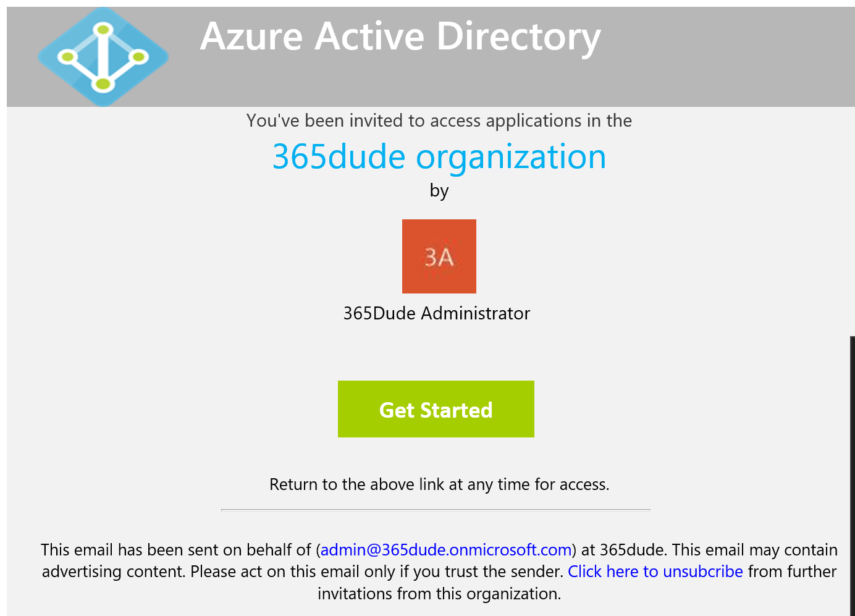The width and height of the screenshot is (855, 616).
Task: Click the horizontal divider line above footer
Action: (x=436, y=510)
